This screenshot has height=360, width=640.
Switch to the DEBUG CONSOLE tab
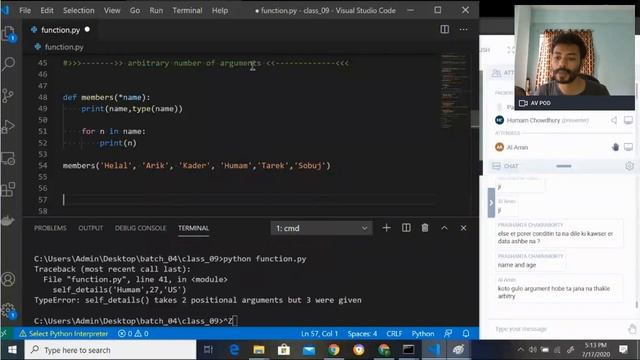tap(140, 228)
